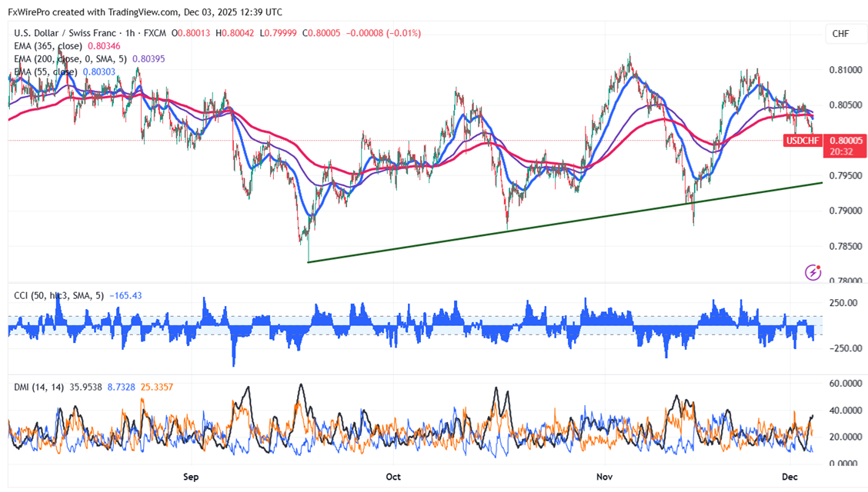Click the high price H0.80042
Viewport: 868px width, 492px height.
pos(235,33)
